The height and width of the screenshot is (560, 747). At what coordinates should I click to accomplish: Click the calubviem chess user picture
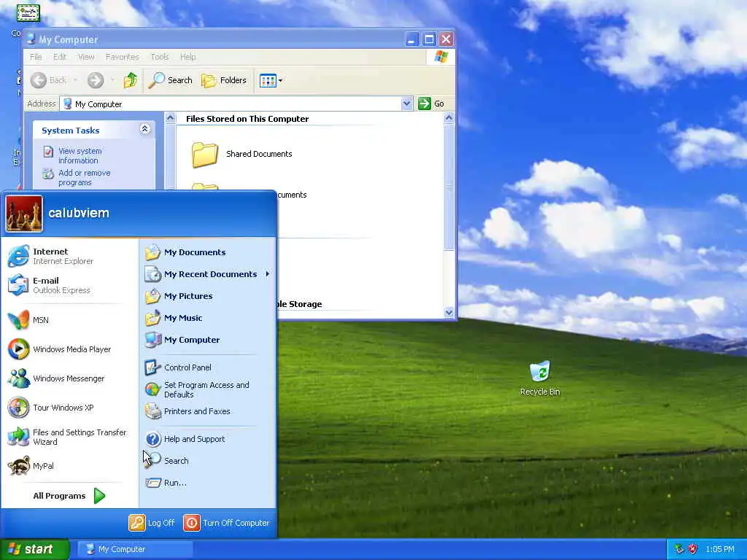(x=24, y=214)
